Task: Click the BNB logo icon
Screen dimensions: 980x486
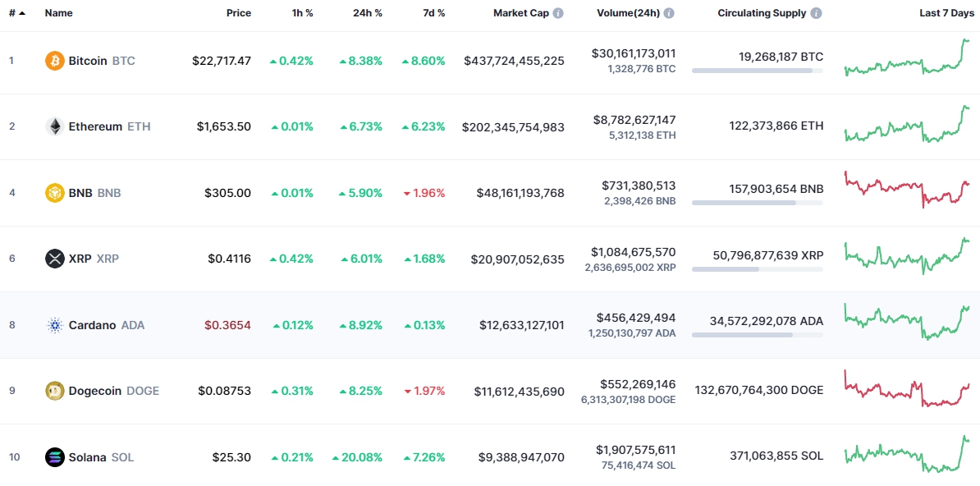Action: pos(55,193)
